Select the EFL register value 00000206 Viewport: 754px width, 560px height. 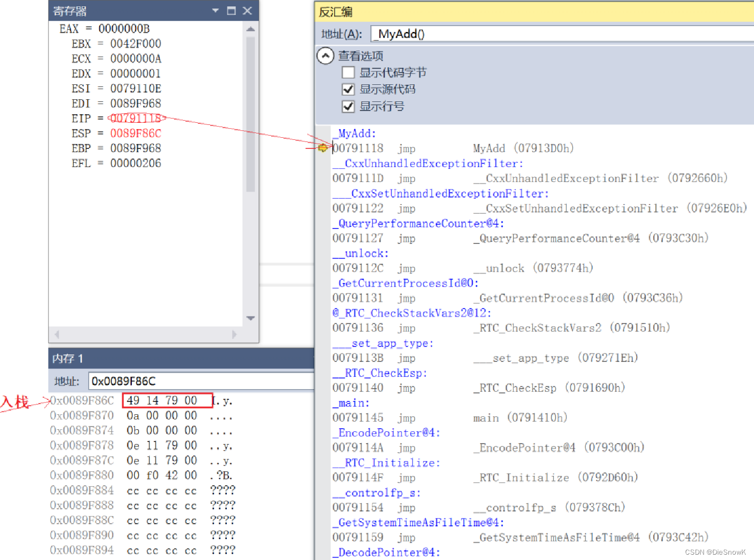coord(136,163)
